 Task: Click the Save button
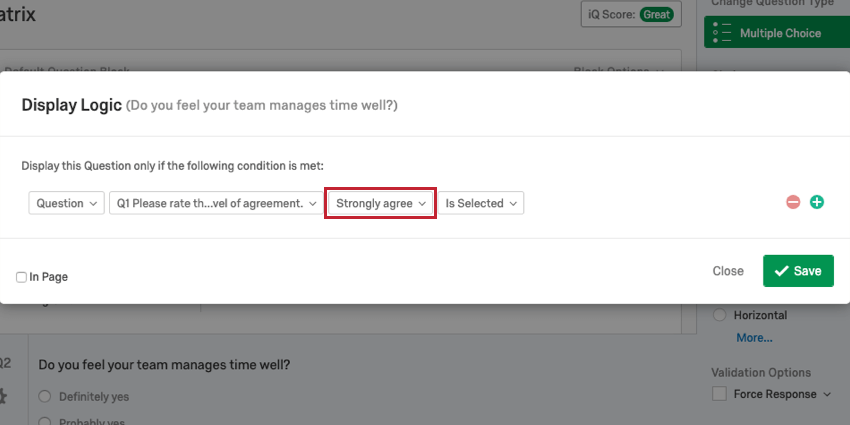pos(798,271)
